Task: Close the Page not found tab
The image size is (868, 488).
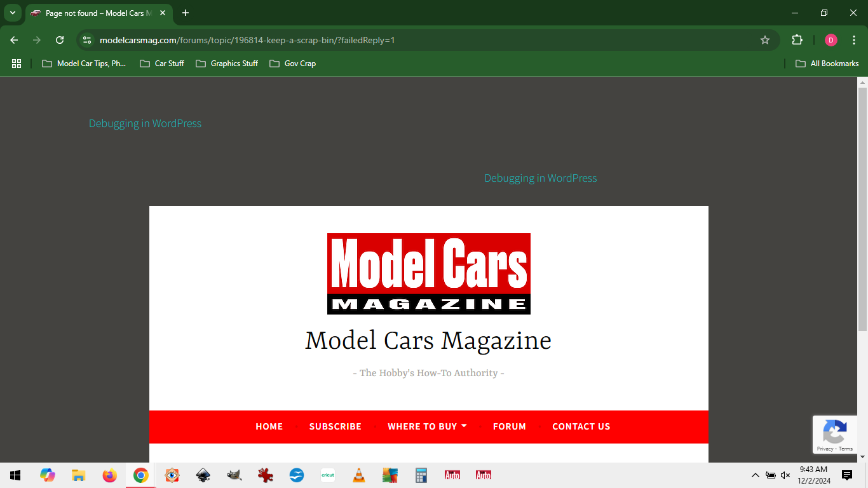Action: pyautogui.click(x=162, y=13)
